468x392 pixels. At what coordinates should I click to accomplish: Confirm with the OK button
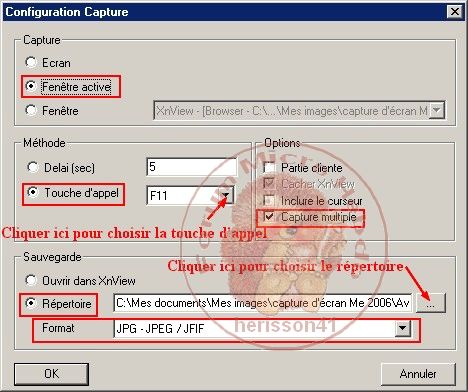tap(51, 374)
